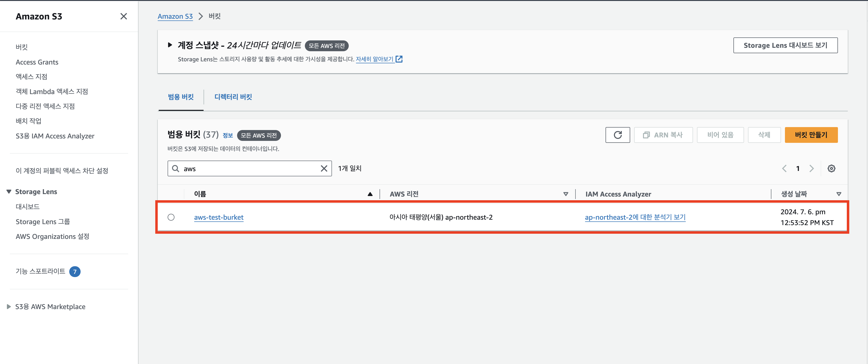Clear the bucket search field
868x364 pixels.
324,168
